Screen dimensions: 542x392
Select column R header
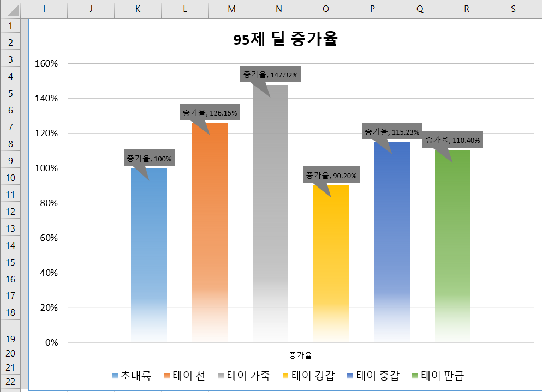466,9
